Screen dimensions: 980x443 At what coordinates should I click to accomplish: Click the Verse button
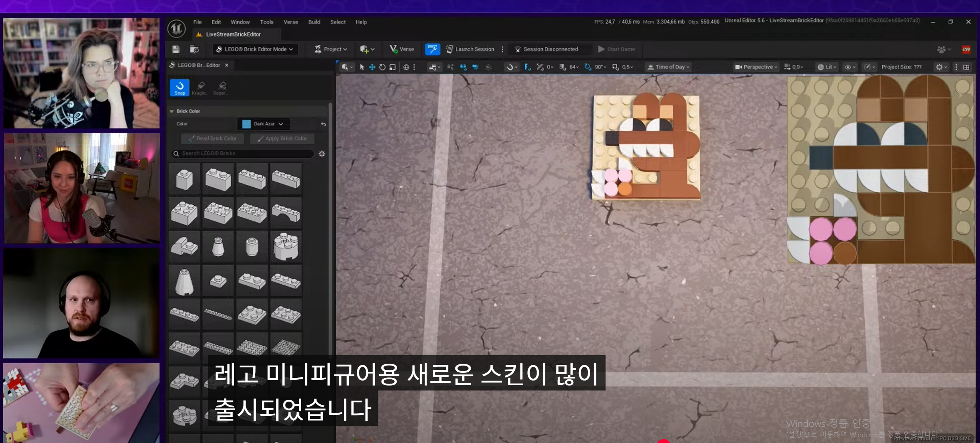(x=402, y=49)
